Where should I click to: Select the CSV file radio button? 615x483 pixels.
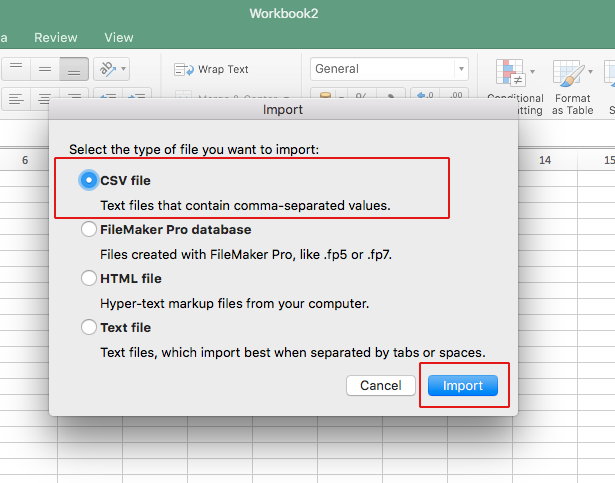point(89,180)
